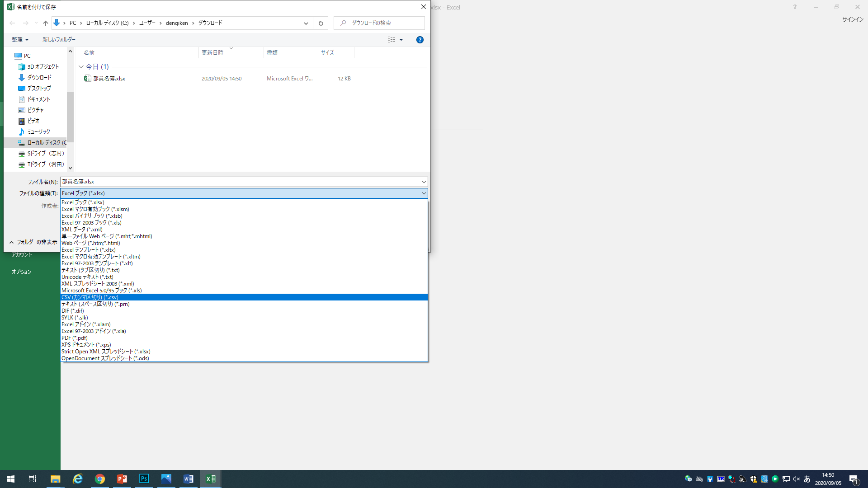Open Photos app from taskbar

pos(166,479)
